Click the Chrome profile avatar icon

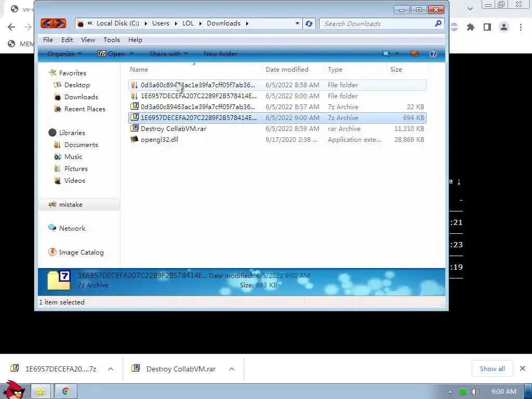point(504,27)
